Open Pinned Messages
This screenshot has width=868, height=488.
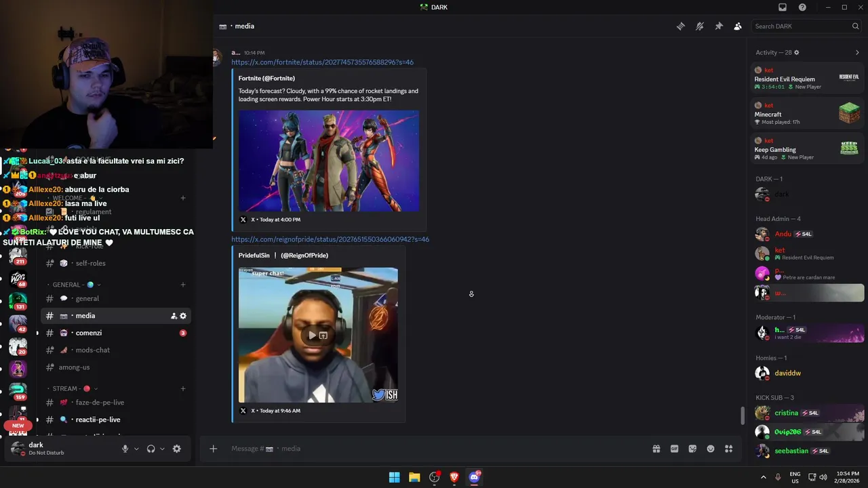click(719, 26)
